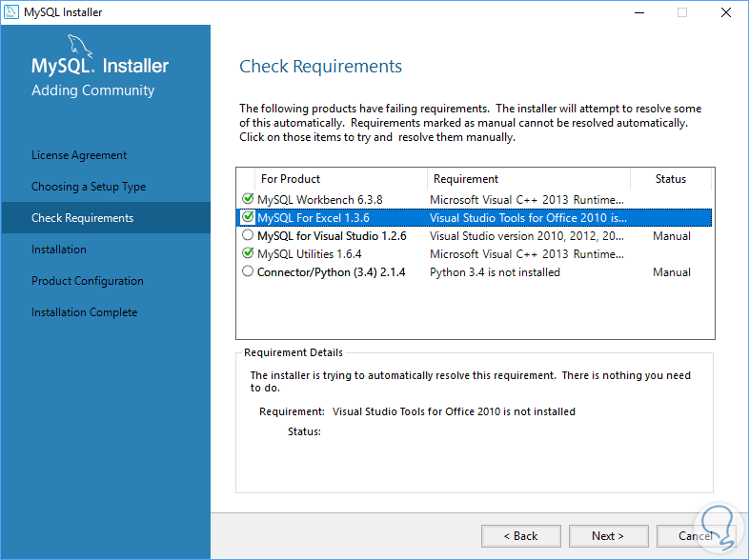
Task: Click Workbench's Microsoft Visual C++ 2013 Runtime requirement
Action: (x=526, y=200)
